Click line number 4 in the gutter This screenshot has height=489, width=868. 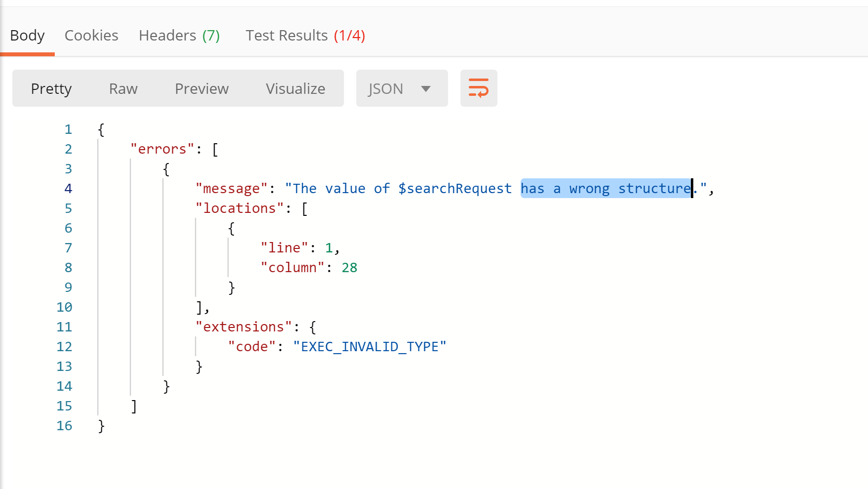(x=68, y=188)
